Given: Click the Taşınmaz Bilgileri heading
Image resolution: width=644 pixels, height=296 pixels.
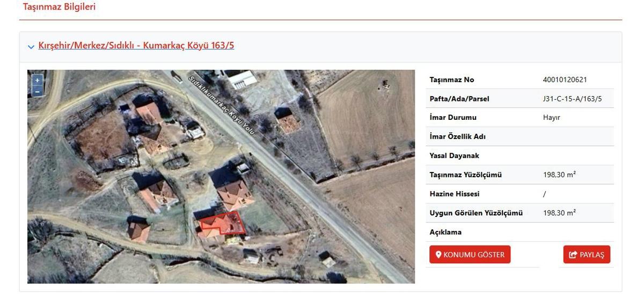Looking at the screenshot, I should [x=59, y=7].
